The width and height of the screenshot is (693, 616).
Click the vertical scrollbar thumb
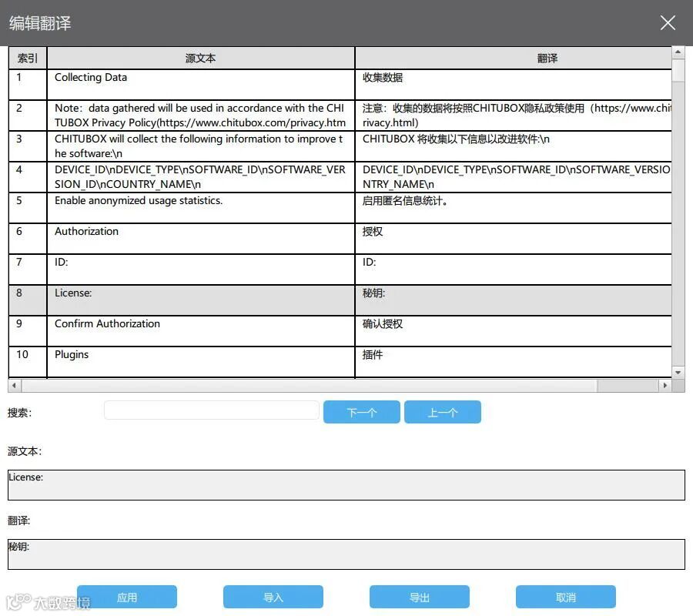pos(678,70)
